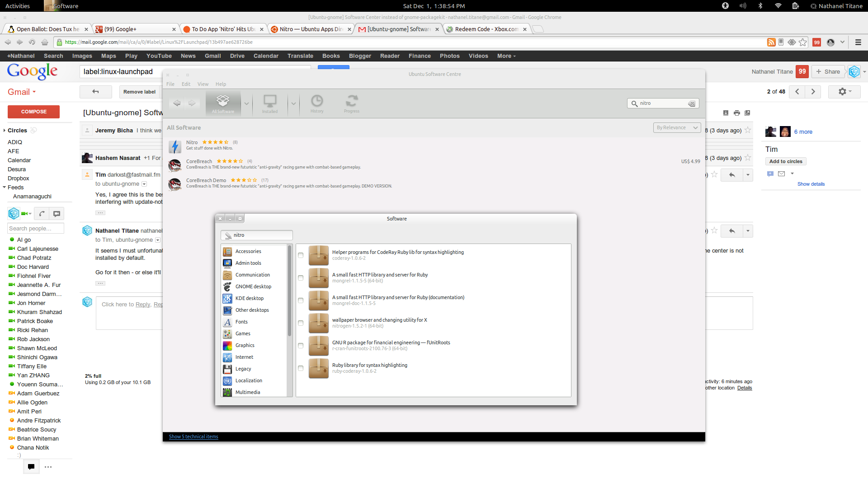The height and width of the screenshot is (488, 868).
Task: Click Show 5 technical items link
Action: click(x=193, y=436)
